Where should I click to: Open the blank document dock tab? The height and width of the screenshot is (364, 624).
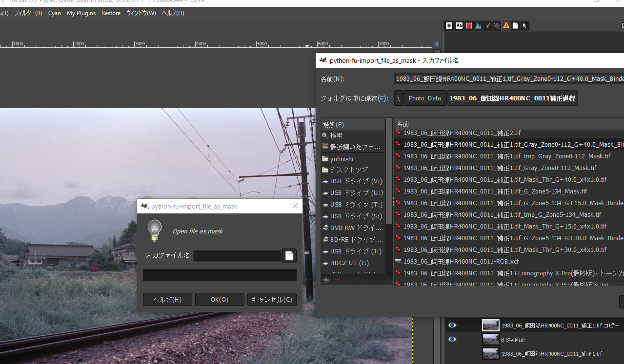coord(515,26)
